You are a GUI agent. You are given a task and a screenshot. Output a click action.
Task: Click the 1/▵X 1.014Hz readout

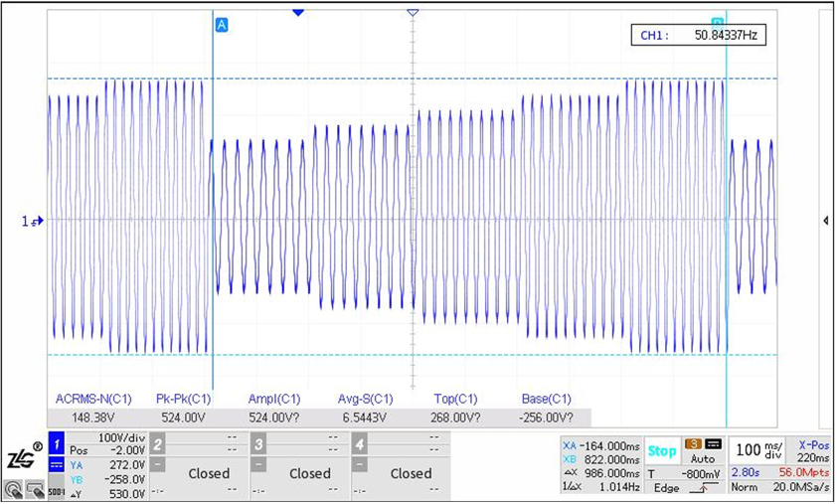pos(601,487)
